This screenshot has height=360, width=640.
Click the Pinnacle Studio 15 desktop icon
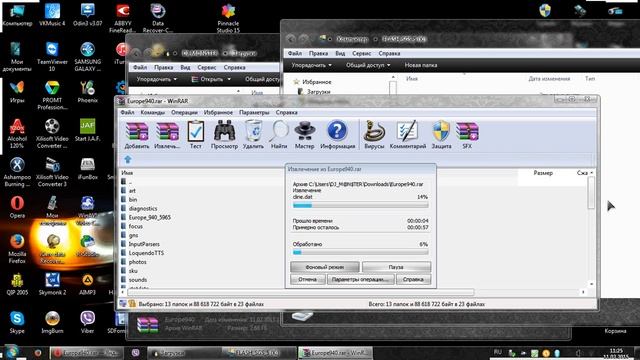click(x=228, y=18)
